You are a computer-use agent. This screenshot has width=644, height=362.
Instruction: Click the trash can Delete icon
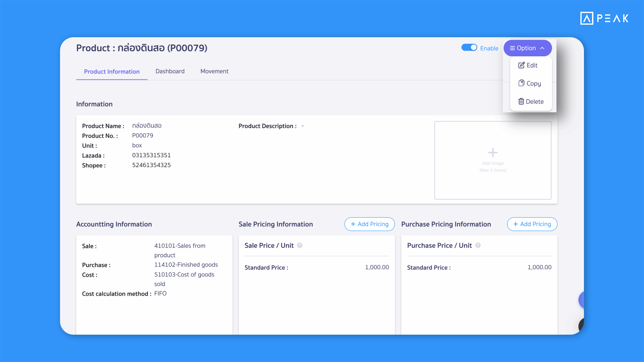point(521,101)
